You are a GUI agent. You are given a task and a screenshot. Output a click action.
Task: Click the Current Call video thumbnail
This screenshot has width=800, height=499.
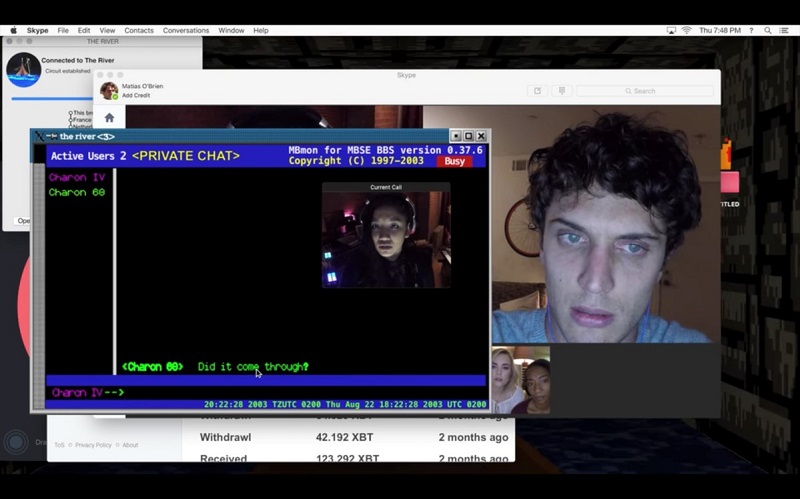click(x=386, y=235)
